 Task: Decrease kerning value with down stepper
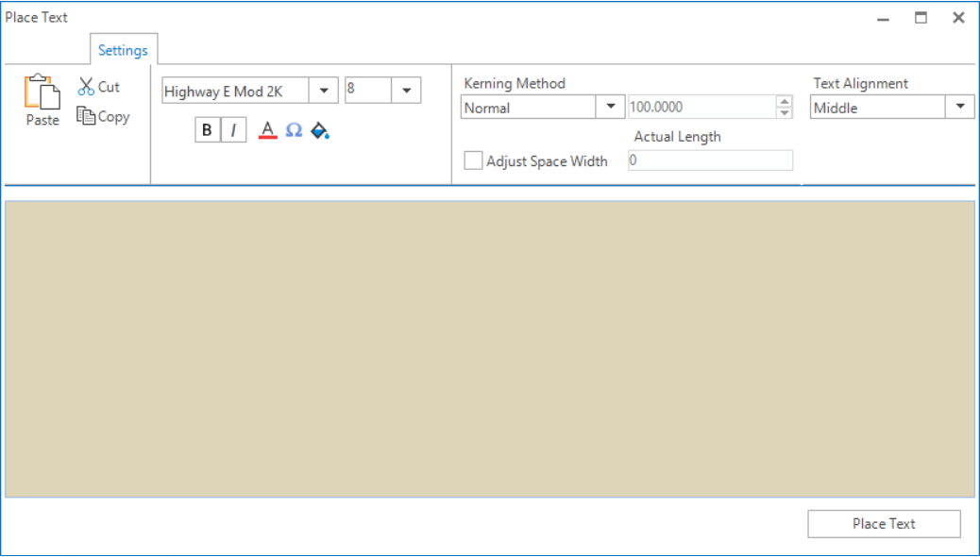coord(784,113)
